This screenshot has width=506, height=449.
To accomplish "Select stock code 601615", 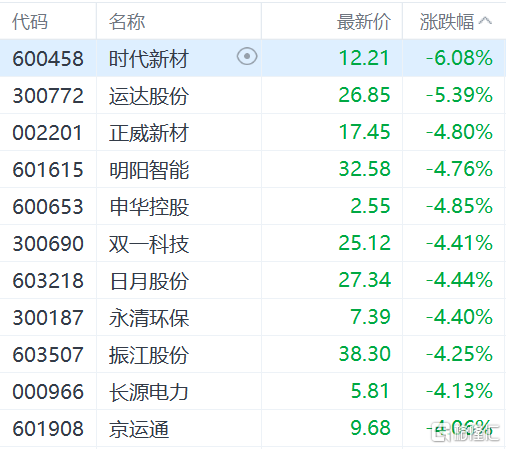I will 48,170.
